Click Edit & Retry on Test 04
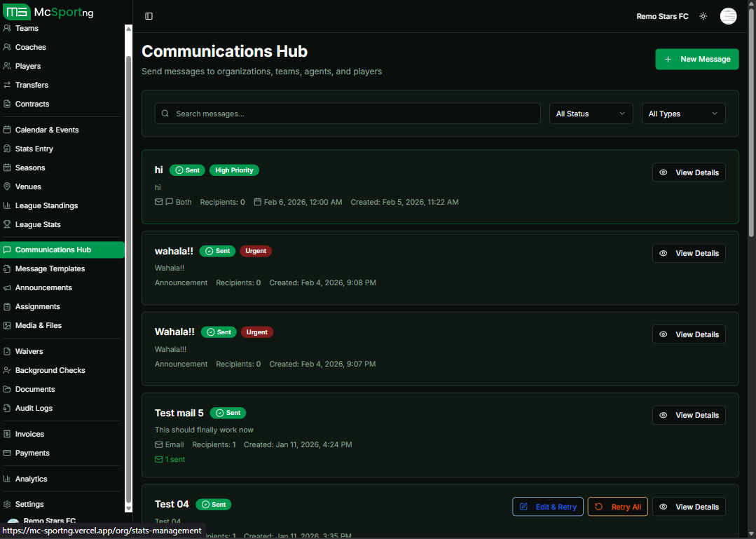 (x=547, y=506)
